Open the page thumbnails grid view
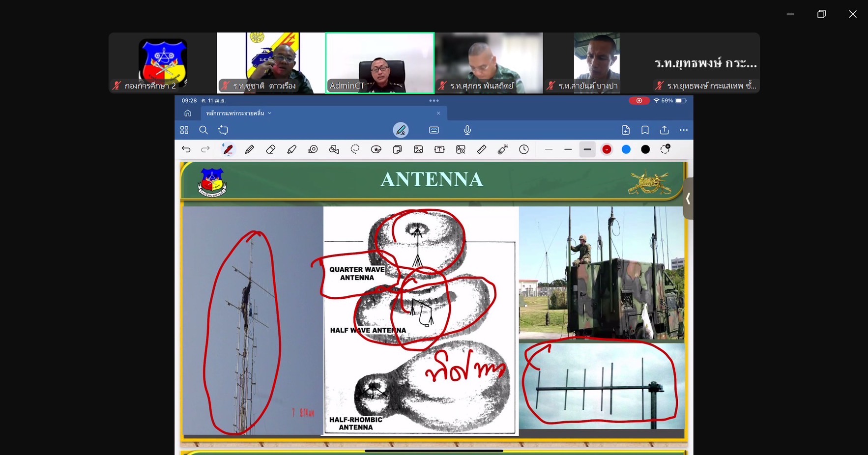 (184, 130)
